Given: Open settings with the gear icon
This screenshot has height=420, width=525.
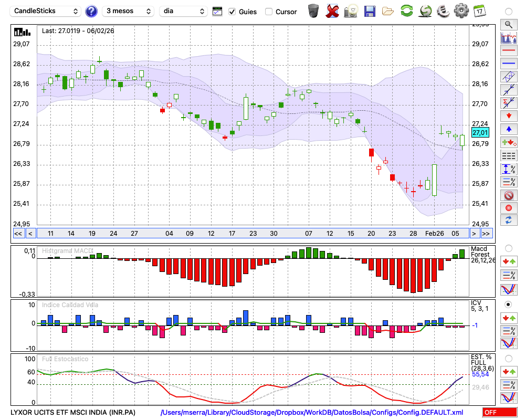Looking at the screenshot, I should click(x=461, y=11).
